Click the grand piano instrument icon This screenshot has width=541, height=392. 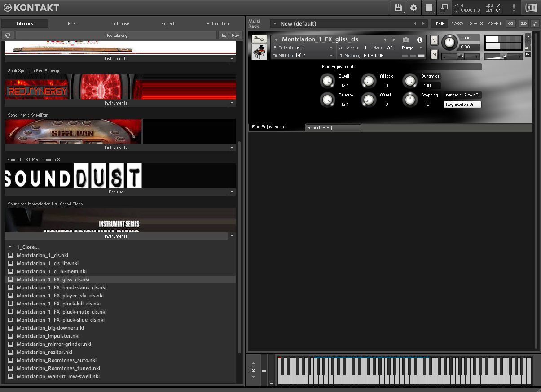coord(259,52)
